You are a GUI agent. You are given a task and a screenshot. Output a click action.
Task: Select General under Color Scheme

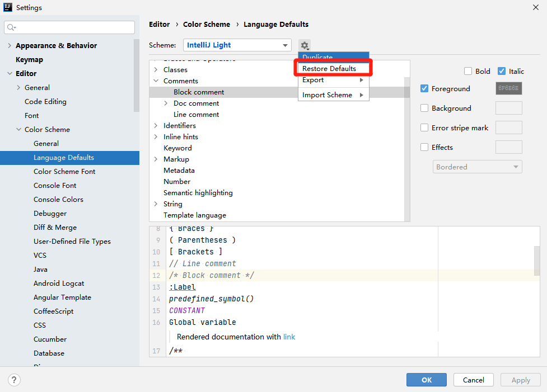pyautogui.click(x=46, y=143)
